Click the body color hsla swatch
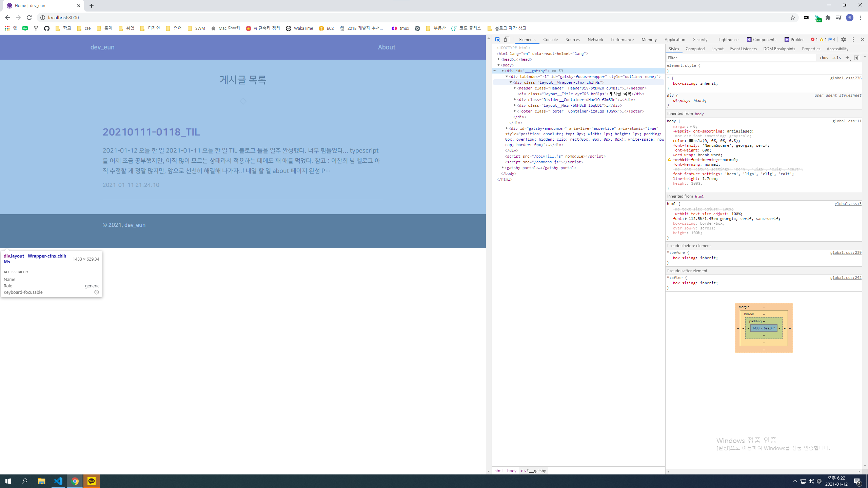 (x=691, y=141)
